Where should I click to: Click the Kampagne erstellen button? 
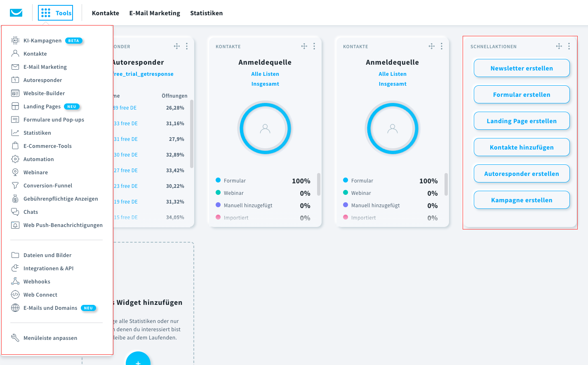coord(522,200)
